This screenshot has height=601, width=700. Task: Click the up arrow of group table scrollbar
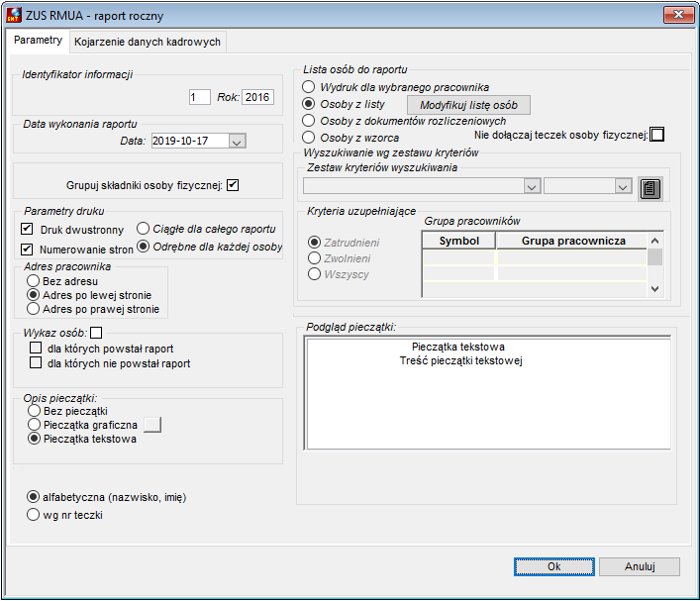(654, 242)
